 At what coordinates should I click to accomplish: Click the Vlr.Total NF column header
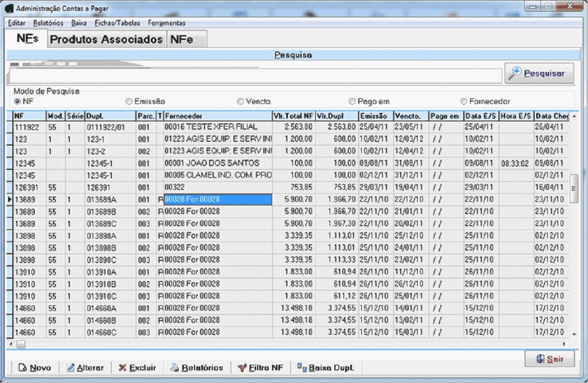(293, 116)
